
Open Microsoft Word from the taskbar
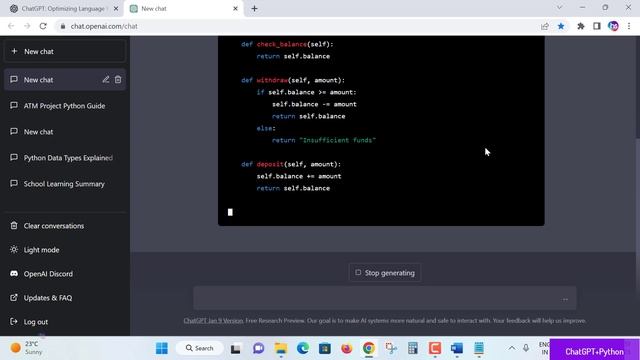pos(457,348)
